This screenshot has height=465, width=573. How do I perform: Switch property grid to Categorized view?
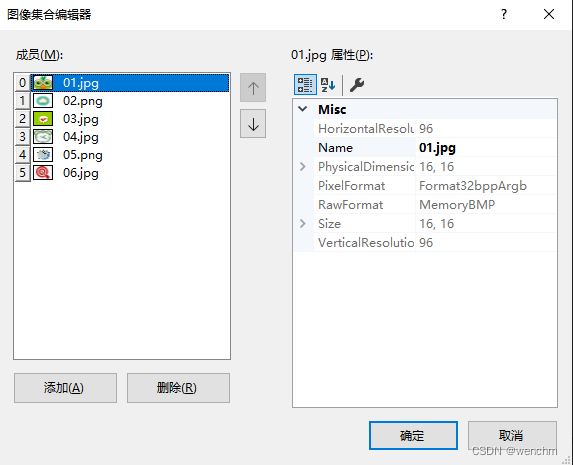[x=305, y=85]
